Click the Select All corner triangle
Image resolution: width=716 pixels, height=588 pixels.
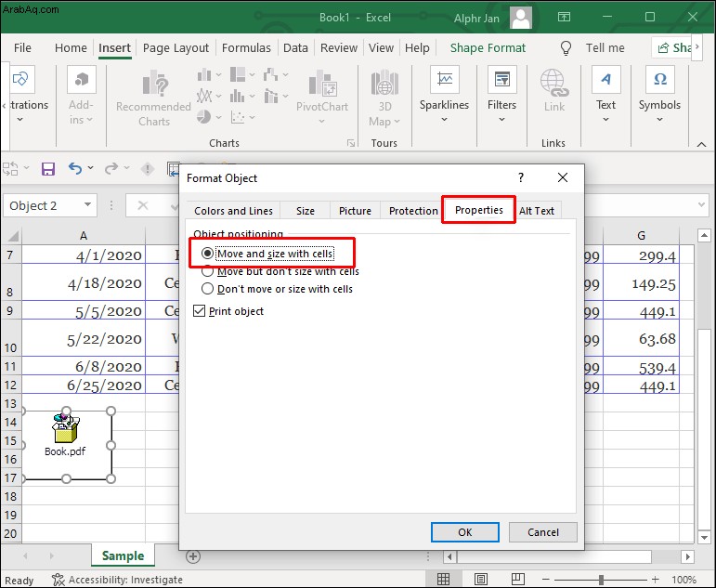click(x=13, y=236)
